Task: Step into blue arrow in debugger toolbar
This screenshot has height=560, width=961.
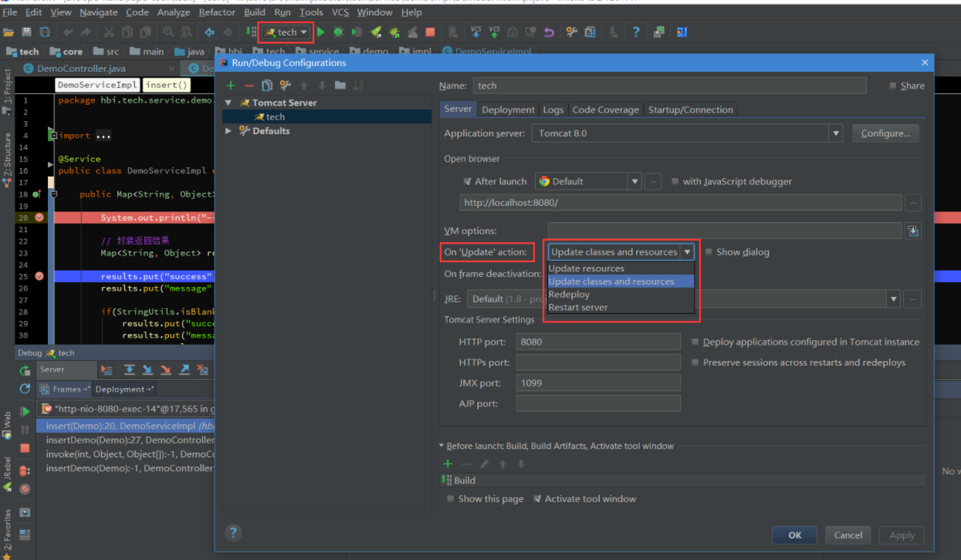Action: (x=147, y=370)
